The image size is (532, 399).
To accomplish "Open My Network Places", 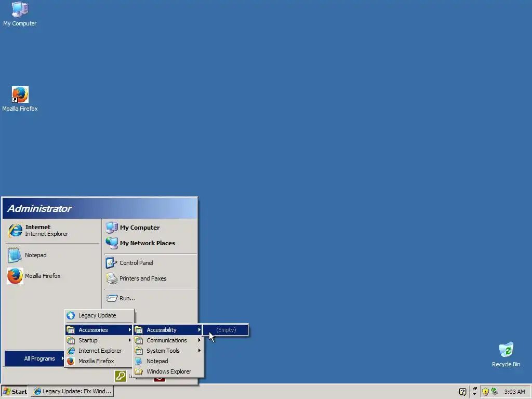I will click(150, 243).
